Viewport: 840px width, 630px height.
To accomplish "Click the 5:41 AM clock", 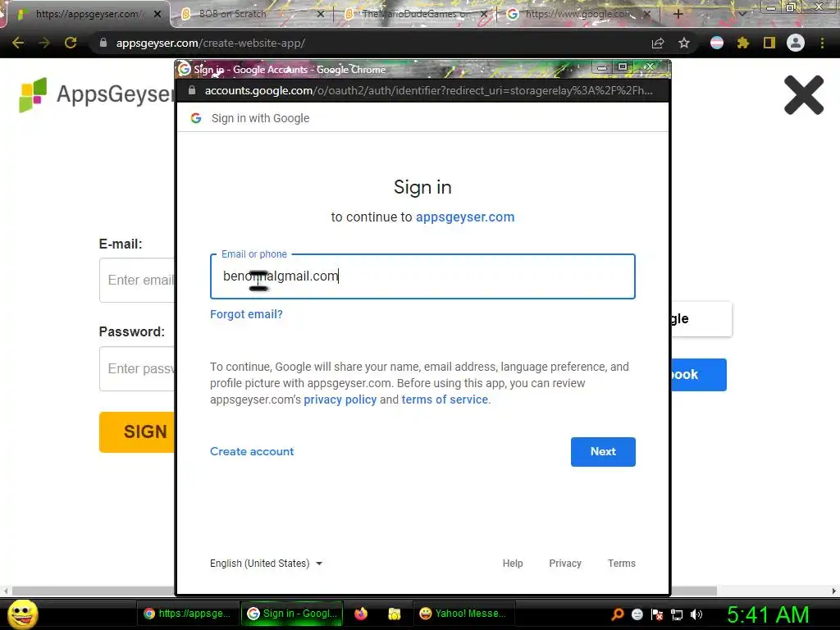I will click(x=768, y=614).
